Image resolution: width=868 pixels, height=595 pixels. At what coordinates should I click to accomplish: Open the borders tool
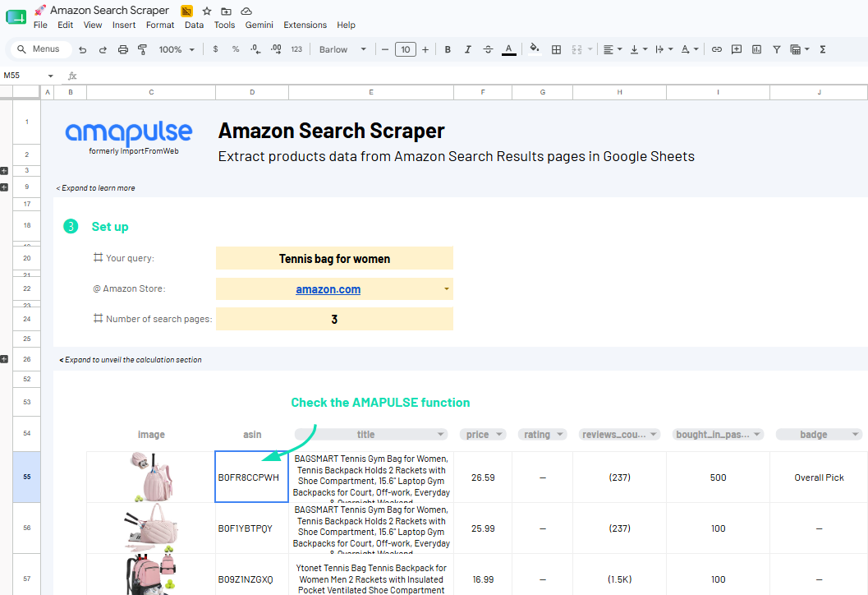point(556,49)
